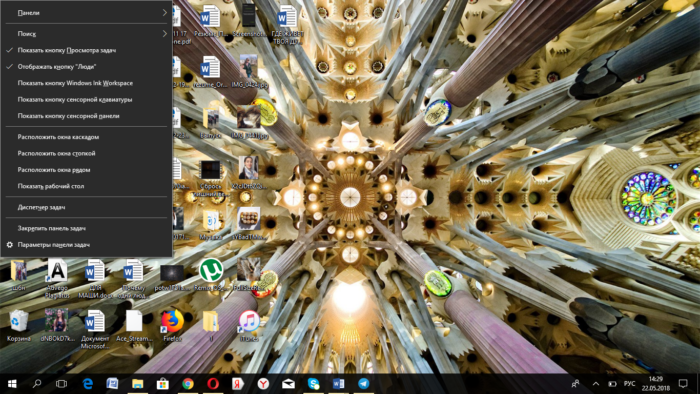Screen dimensions: 700x394
Task: Select the uTorrent desktop icon
Action: click(x=211, y=275)
